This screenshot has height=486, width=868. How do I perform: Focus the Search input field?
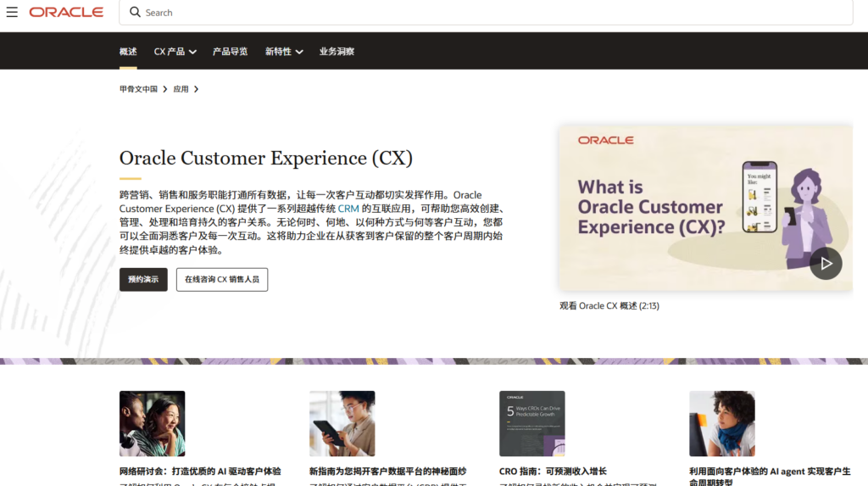(x=486, y=12)
